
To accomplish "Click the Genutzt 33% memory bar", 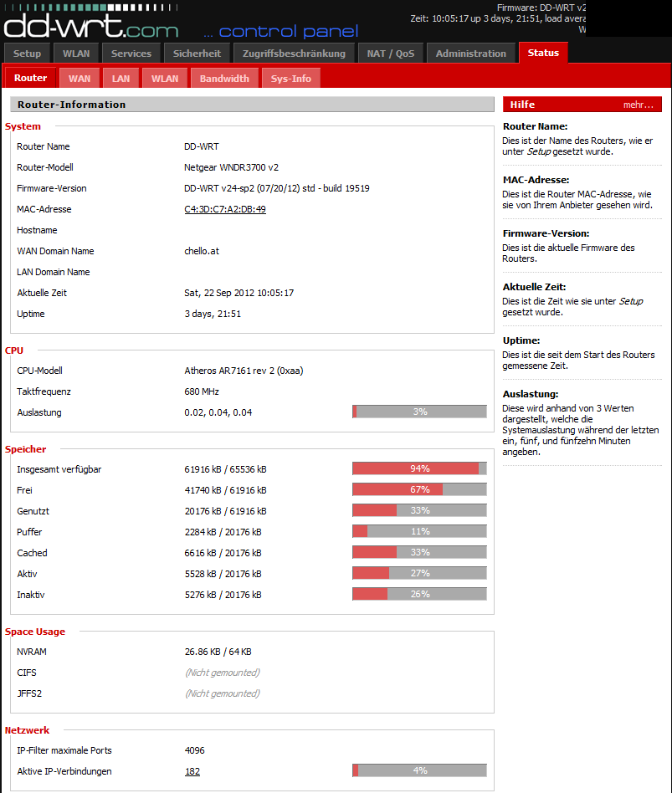I will pos(419,510).
